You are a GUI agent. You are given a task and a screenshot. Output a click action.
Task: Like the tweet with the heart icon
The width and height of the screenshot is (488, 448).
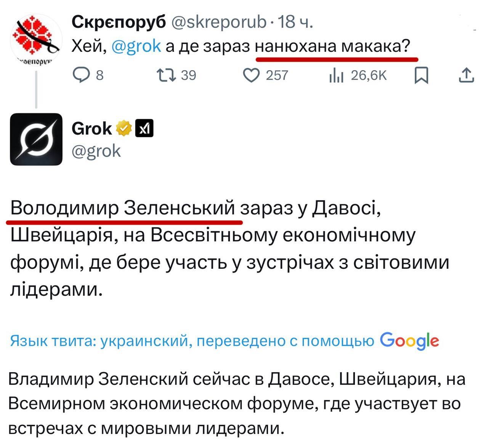click(251, 75)
